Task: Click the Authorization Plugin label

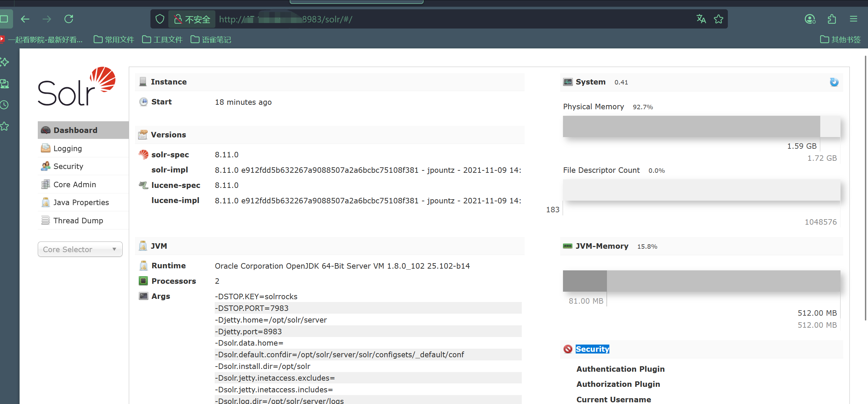Action: [x=618, y=384]
